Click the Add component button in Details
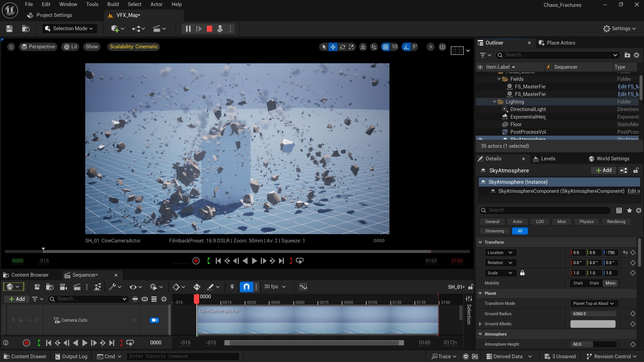The height and width of the screenshot is (362, 644). tap(603, 170)
